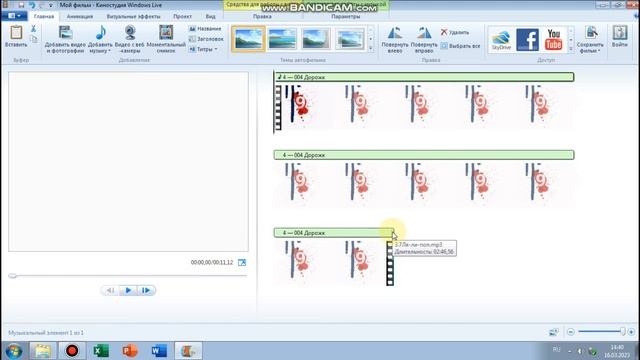Expand the sharing options gallery
640x360 pixels.
[x=571, y=49]
